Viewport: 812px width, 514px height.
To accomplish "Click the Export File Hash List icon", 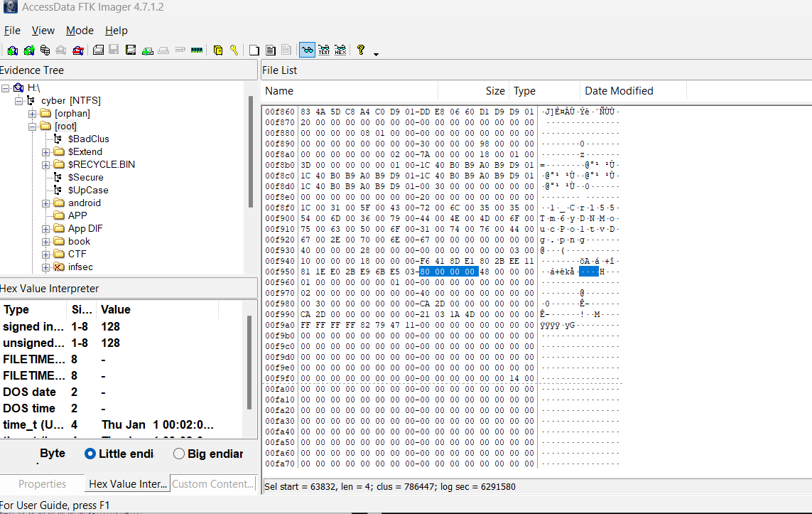I will tap(271, 50).
